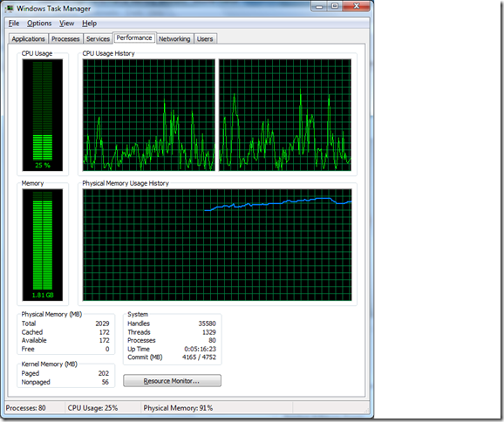Click the Up Time value 0:05:16:23
The width and height of the screenshot is (504, 422).
pyautogui.click(x=201, y=349)
